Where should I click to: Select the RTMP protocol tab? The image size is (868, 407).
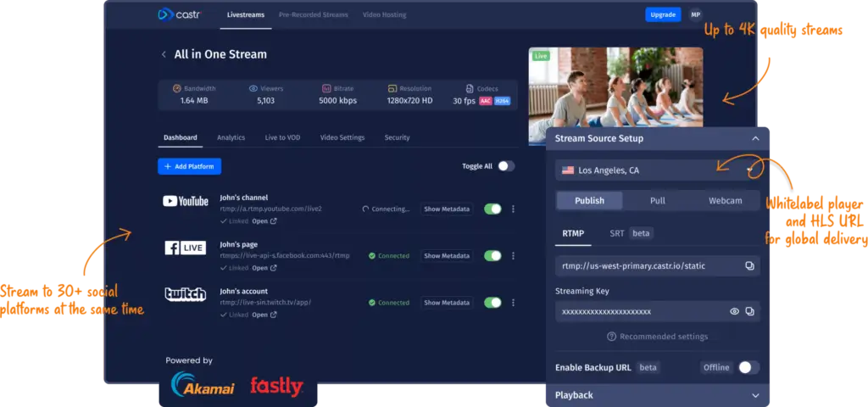(573, 233)
